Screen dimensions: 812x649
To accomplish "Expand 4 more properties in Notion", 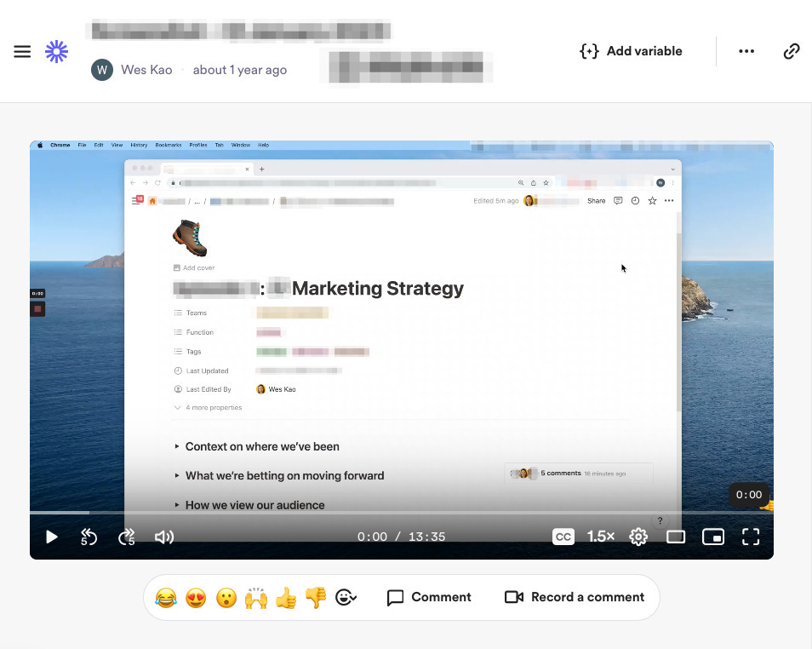I will click(x=209, y=407).
